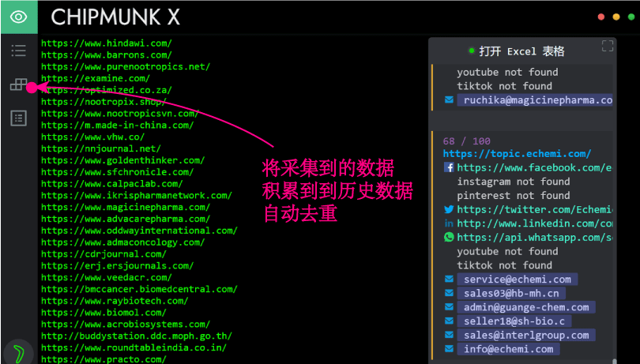Click URL http://buddystation.ddc.moph.go.th/
The image size is (640, 364).
coord(137,336)
